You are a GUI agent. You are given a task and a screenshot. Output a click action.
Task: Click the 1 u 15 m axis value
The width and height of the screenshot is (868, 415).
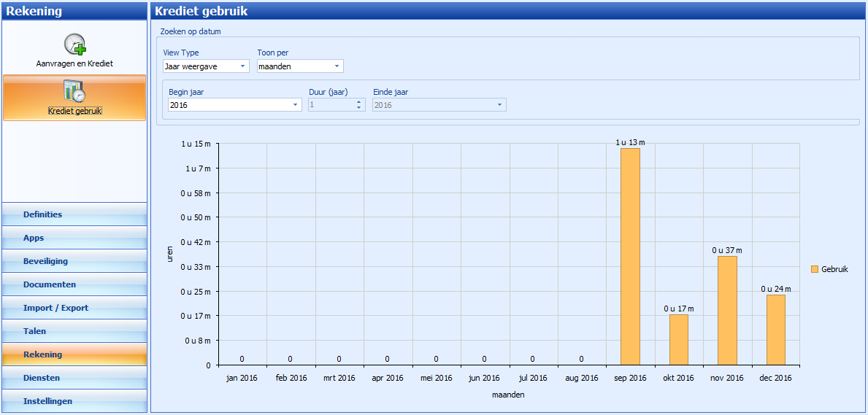[x=196, y=144]
